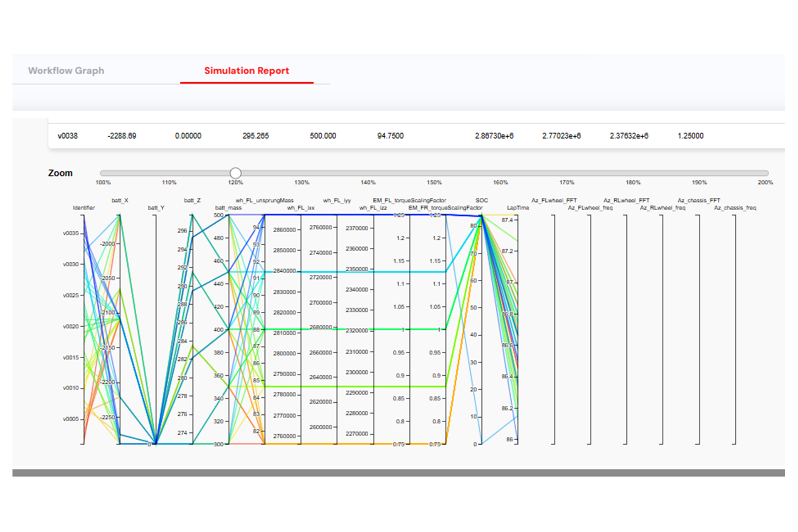Screen dimensions: 798x532
Task: Click the Az_FLwheel_FFT axis label
Action: coord(554,200)
